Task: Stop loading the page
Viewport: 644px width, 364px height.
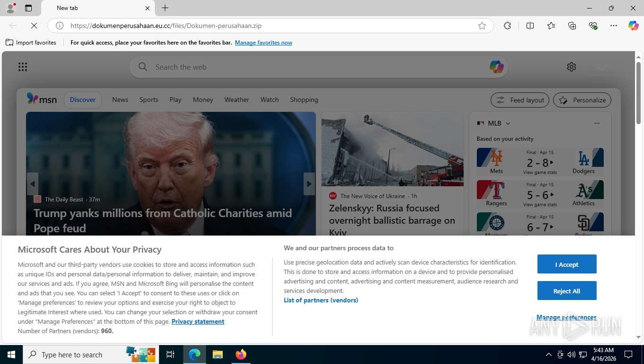Action: point(34,26)
